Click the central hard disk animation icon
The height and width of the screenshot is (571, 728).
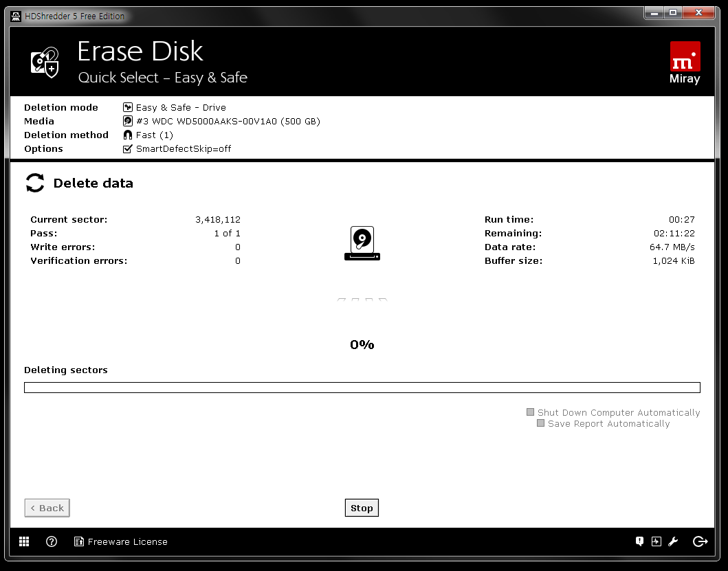(362, 243)
